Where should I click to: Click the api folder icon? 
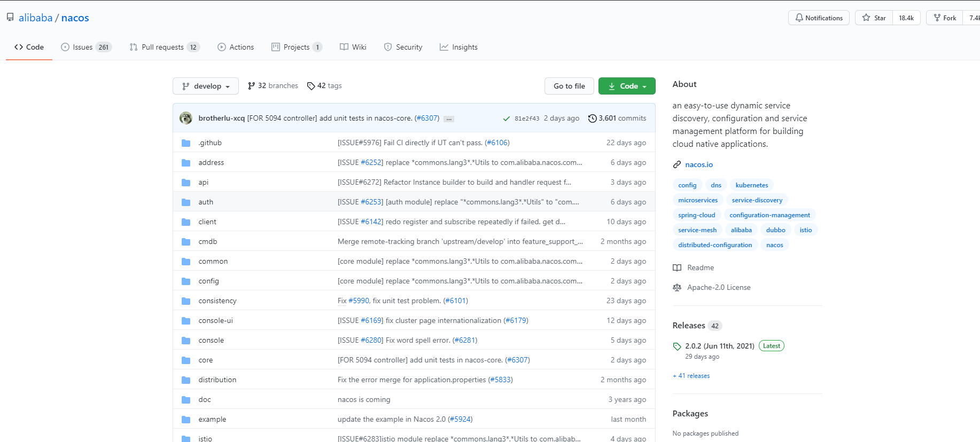click(186, 183)
